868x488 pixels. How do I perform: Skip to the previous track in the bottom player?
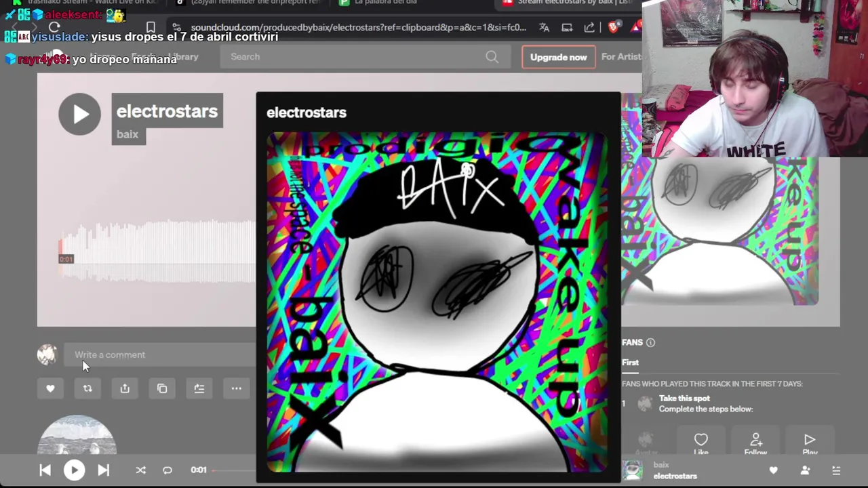click(45, 470)
